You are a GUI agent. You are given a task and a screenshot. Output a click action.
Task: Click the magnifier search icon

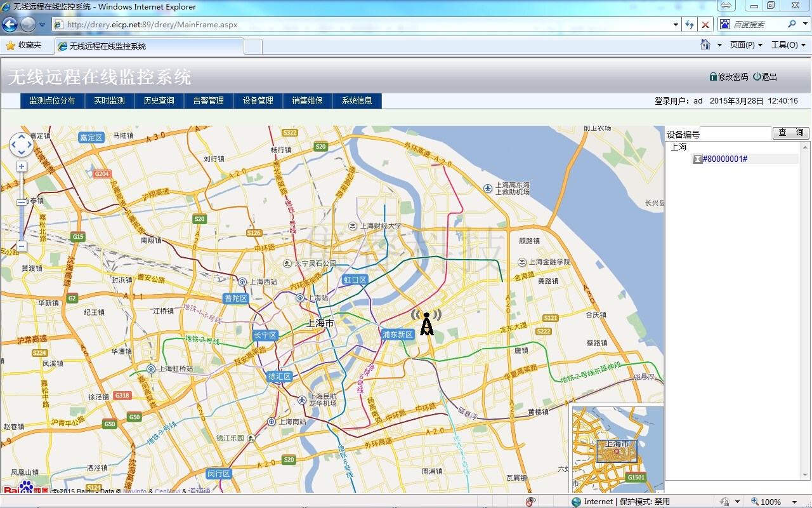coord(792,24)
